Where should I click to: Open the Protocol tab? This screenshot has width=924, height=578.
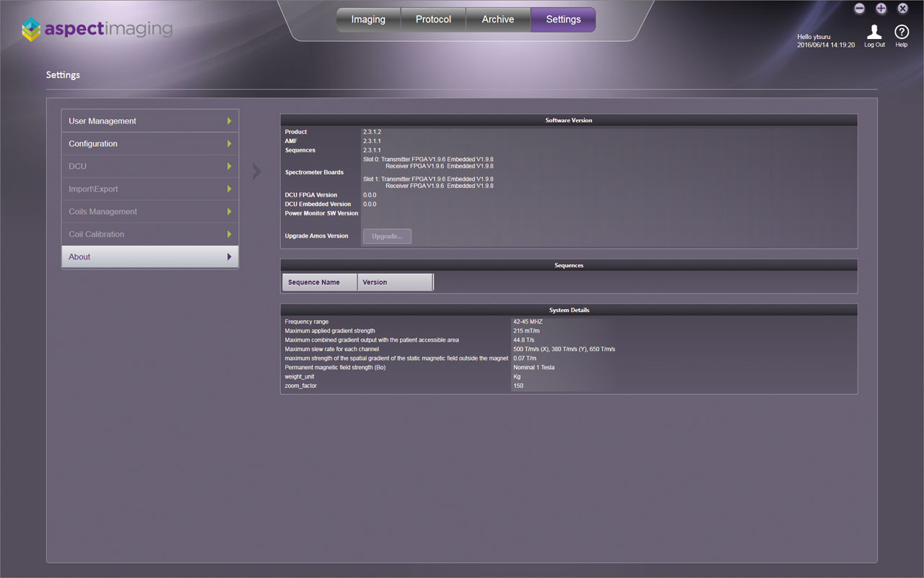tap(433, 20)
